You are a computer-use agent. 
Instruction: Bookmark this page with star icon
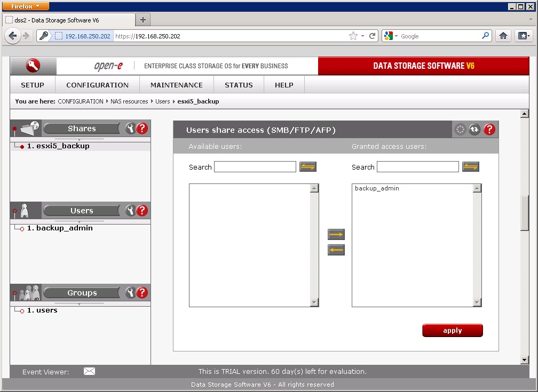(x=353, y=36)
